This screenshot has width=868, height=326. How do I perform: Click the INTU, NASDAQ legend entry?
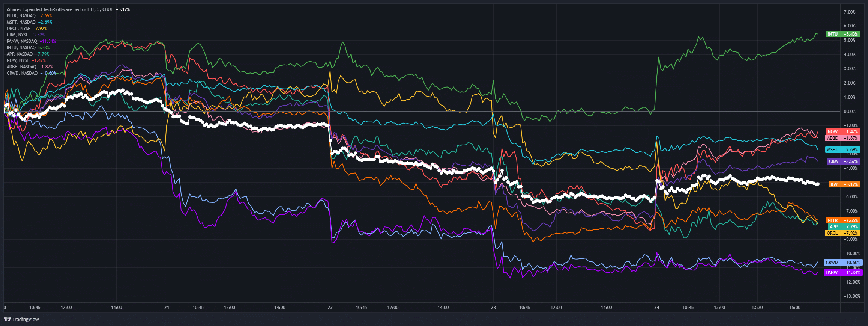pos(28,48)
